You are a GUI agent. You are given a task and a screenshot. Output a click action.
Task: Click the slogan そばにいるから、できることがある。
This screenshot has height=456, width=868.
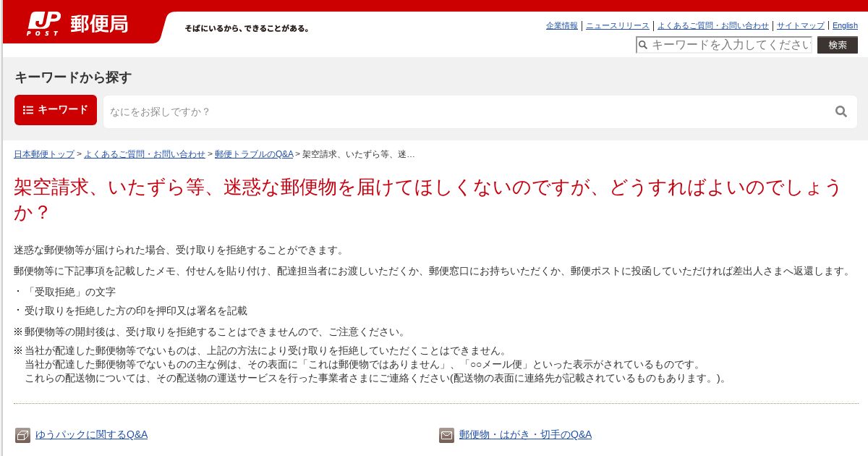pyautogui.click(x=247, y=28)
